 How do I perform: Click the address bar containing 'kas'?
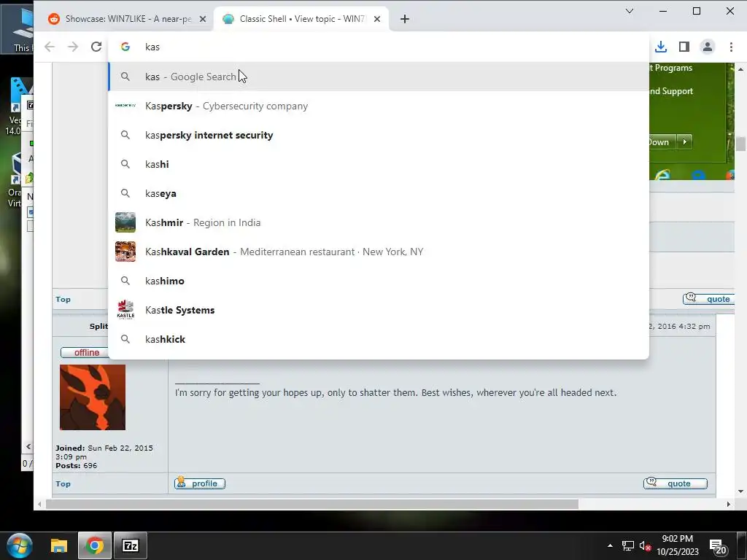coord(379,47)
